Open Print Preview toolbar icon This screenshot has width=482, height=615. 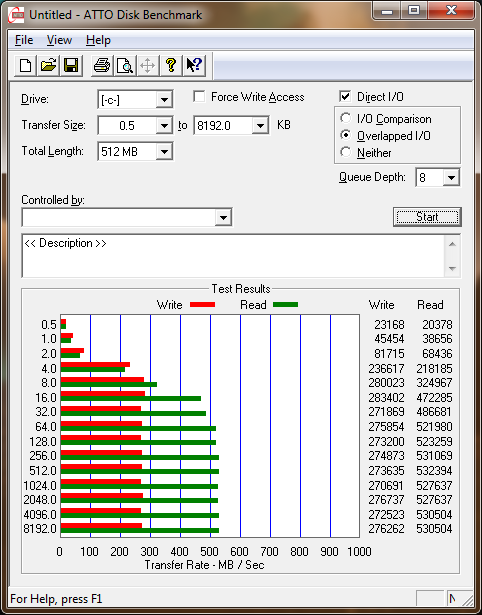[x=125, y=65]
